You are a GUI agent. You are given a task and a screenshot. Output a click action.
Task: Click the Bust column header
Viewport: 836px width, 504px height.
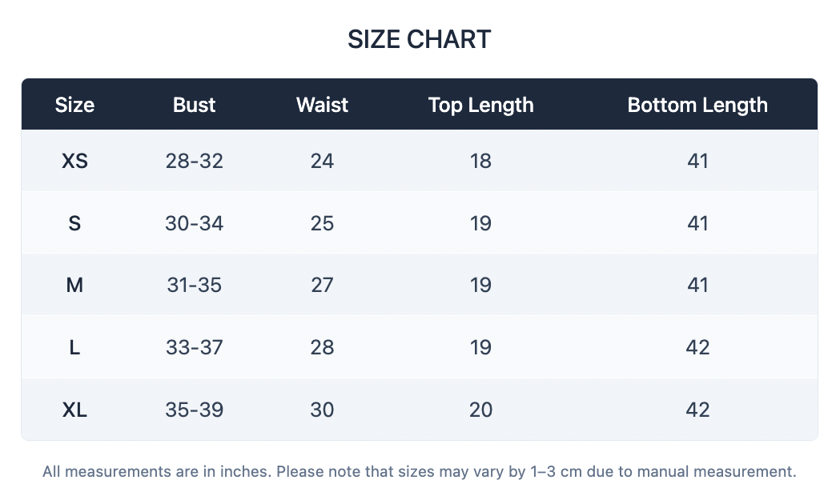point(194,105)
